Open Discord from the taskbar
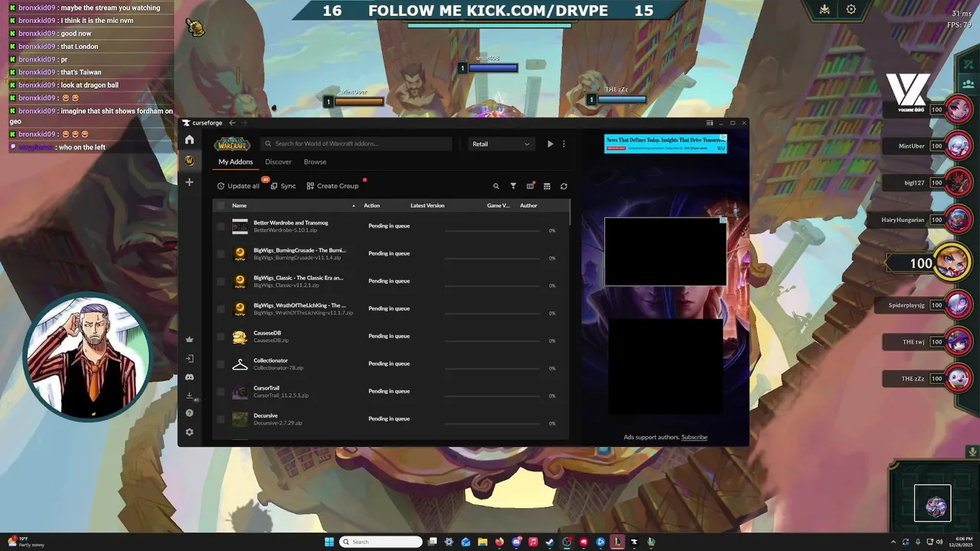The image size is (980, 551). pos(517,542)
